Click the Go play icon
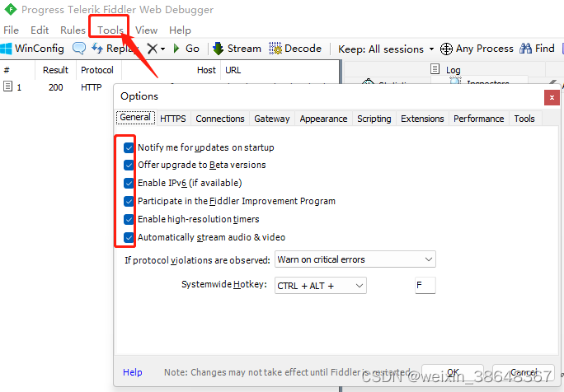 point(176,49)
